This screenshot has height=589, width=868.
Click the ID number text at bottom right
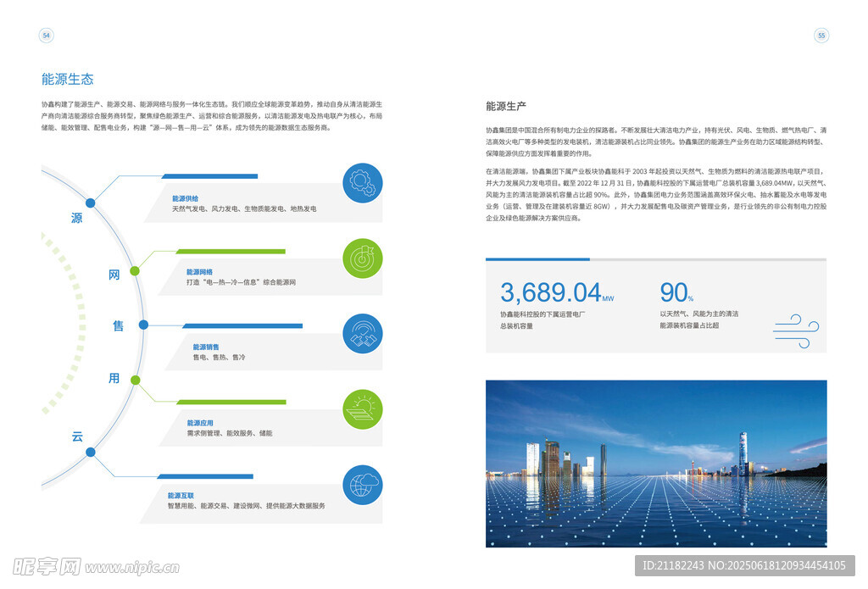pyautogui.click(x=744, y=565)
